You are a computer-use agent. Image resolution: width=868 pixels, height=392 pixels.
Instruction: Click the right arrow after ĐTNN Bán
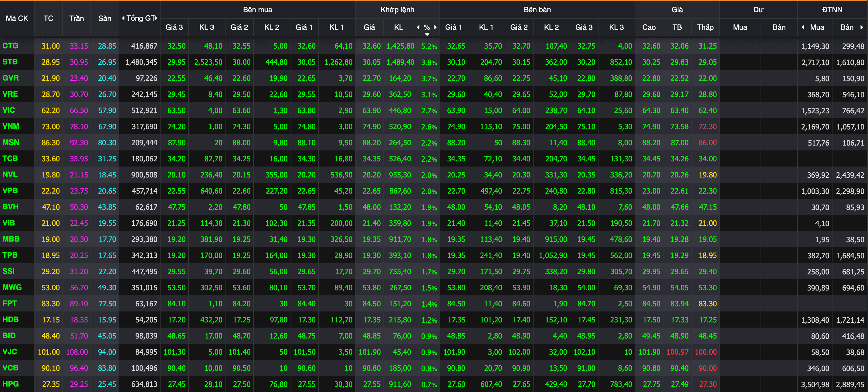862,27
